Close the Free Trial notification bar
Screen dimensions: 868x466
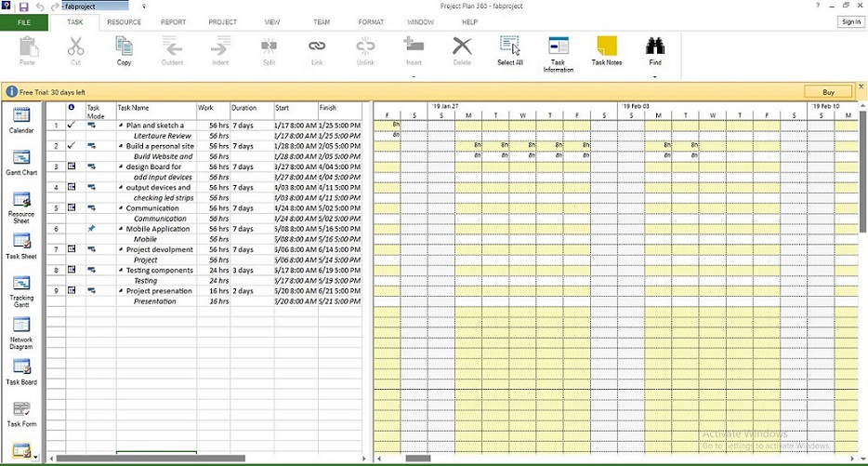[x=861, y=87]
